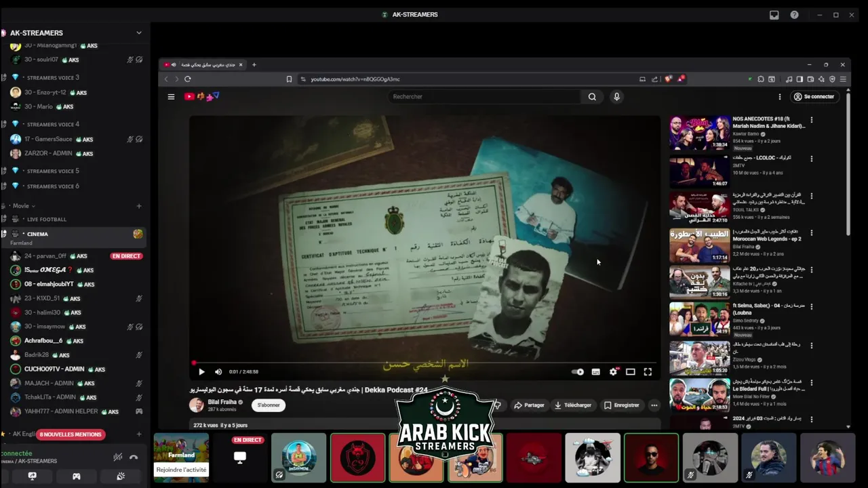
Task: Click Se connecter sign-in button
Action: coord(814,97)
